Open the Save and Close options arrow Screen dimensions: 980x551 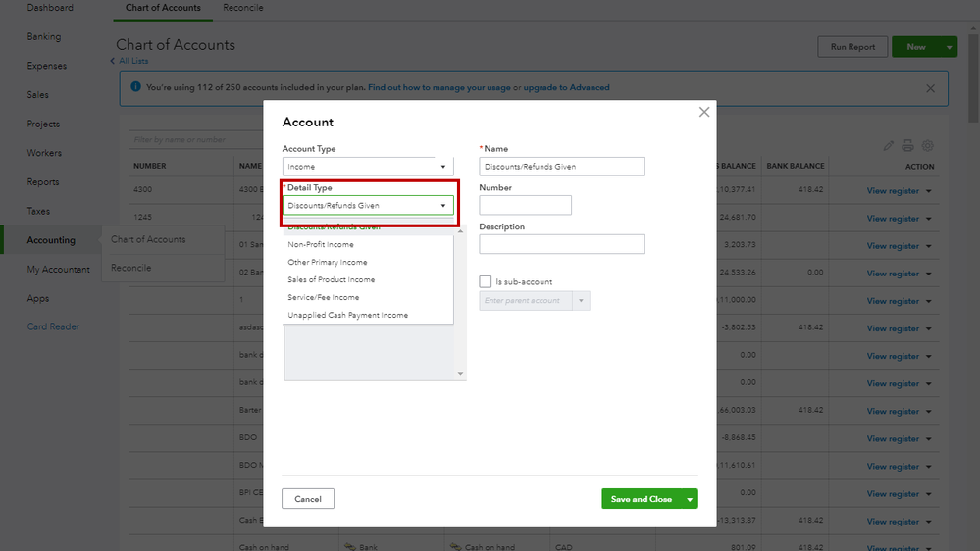coord(691,499)
